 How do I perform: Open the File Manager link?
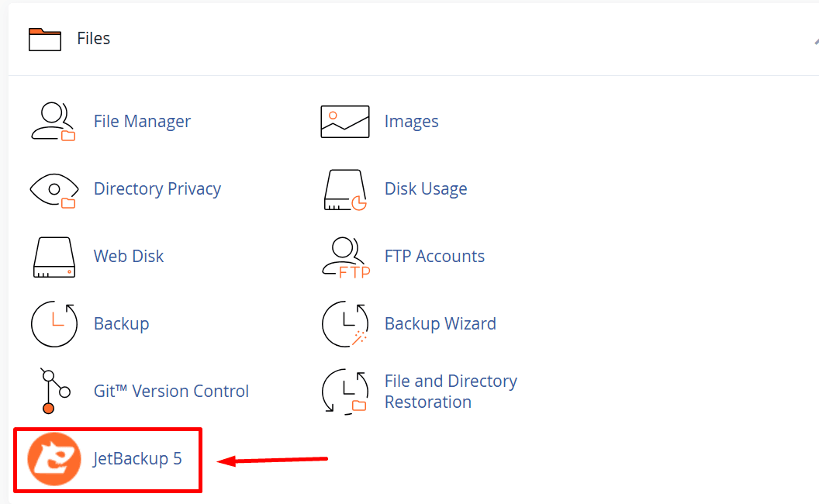point(142,121)
